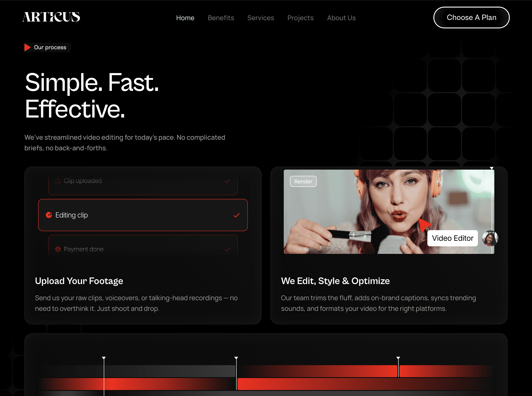Click the Video Editor label
This screenshot has width=532, height=396.
[452, 238]
